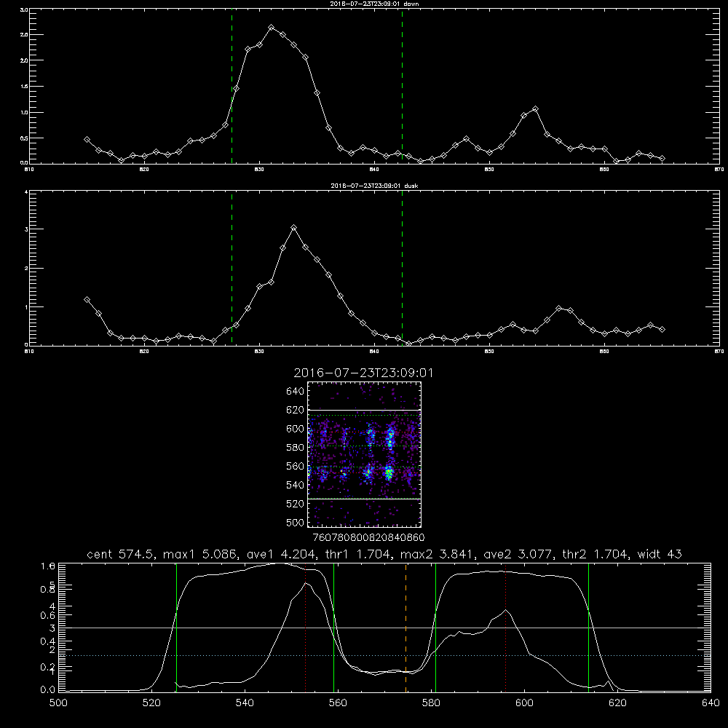Screen dimensions: 728x728
Task: Click the right red dotted line in bottom plot
Action: coord(505,628)
